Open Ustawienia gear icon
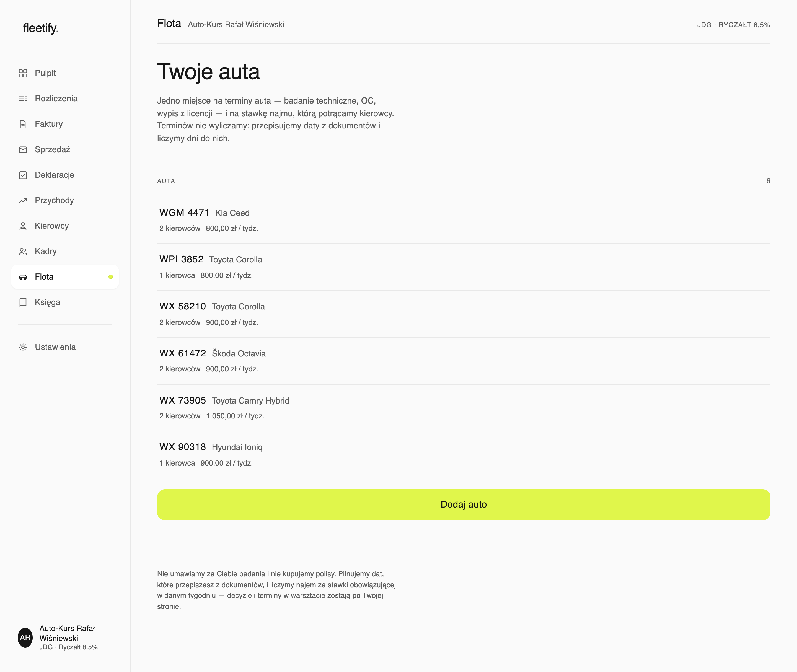The width and height of the screenshot is (797, 672). click(23, 347)
